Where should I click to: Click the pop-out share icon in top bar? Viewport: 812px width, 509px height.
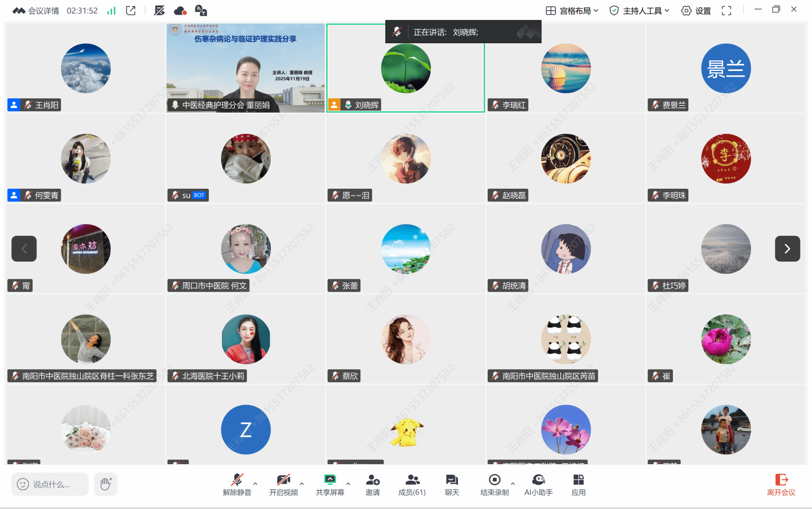(x=131, y=11)
